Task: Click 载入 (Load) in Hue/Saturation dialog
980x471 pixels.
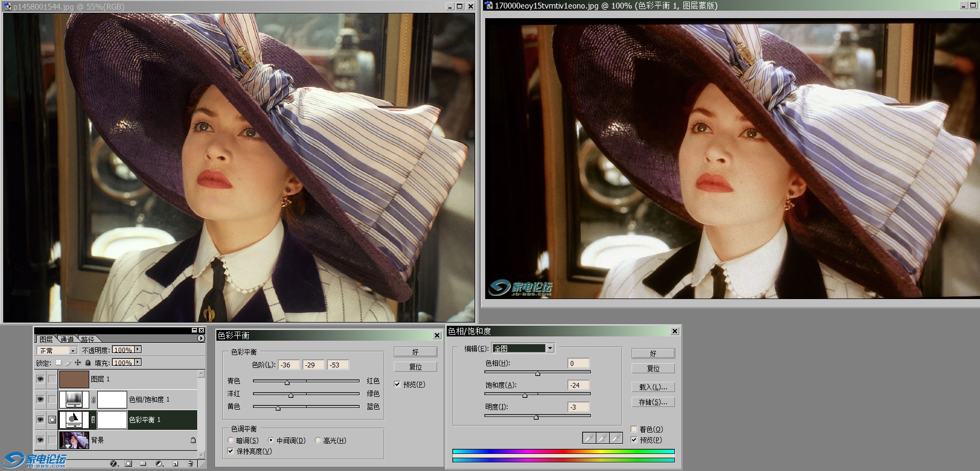Action: (x=652, y=387)
